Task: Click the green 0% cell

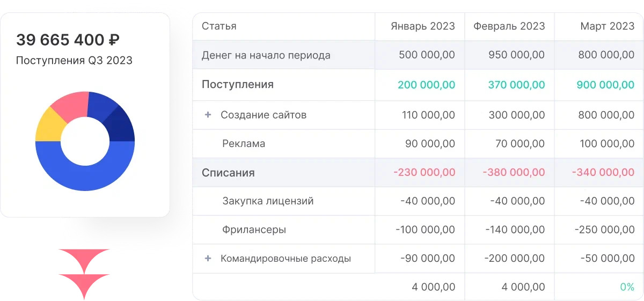Action: [627, 287]
